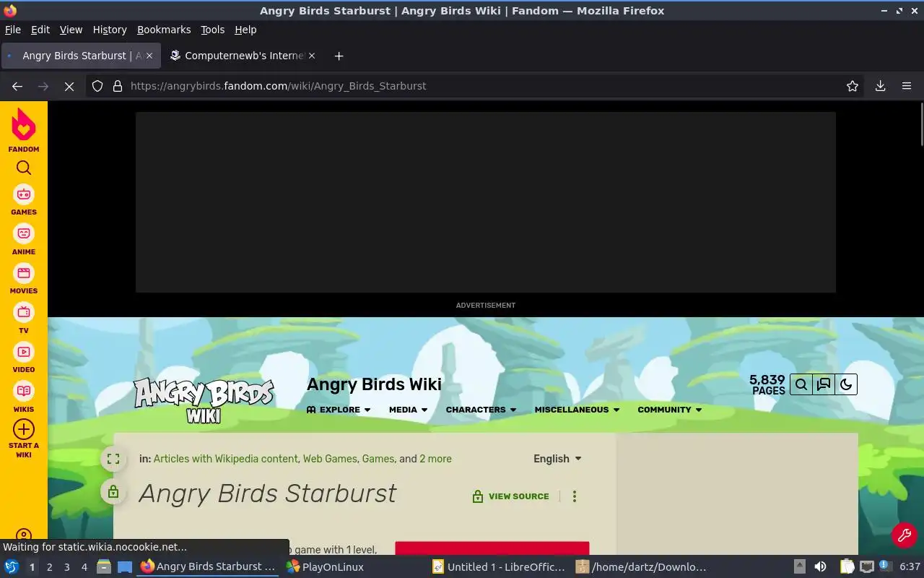Open the Articles with Wikipedia content category
The image size is (924, 578).
tap(226, 459)
